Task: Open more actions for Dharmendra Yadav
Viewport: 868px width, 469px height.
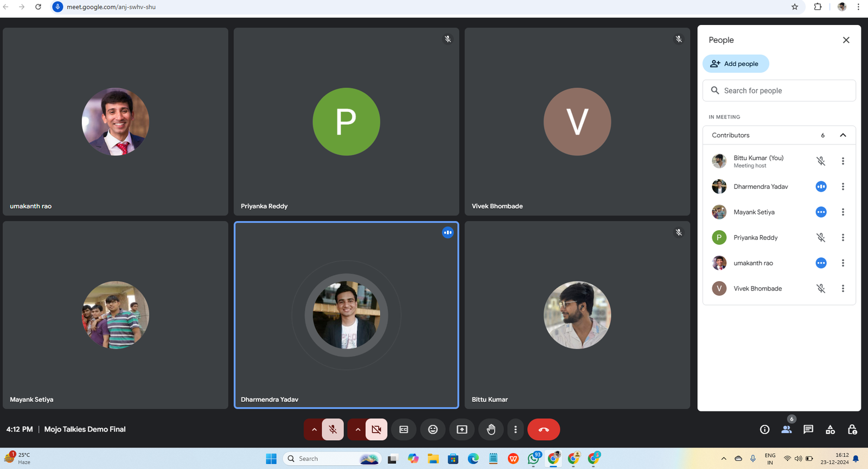Action: pos(843,187)
